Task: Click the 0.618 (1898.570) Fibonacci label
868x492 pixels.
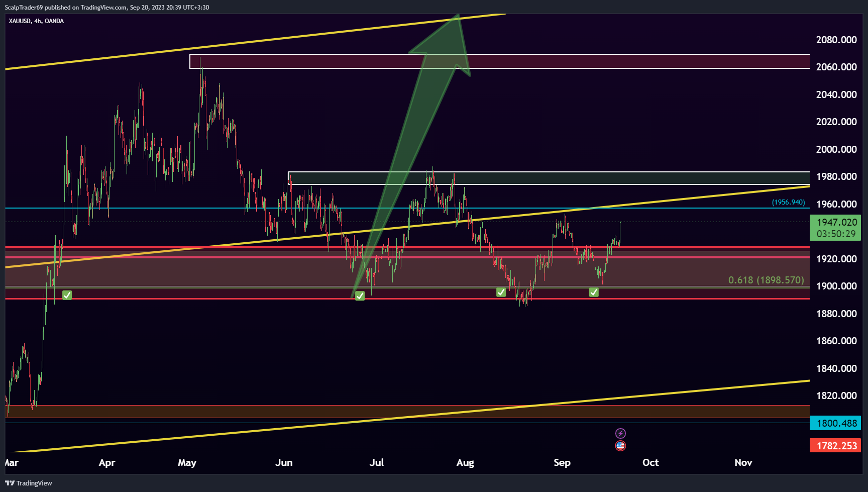Action: (x=766, y=280)
